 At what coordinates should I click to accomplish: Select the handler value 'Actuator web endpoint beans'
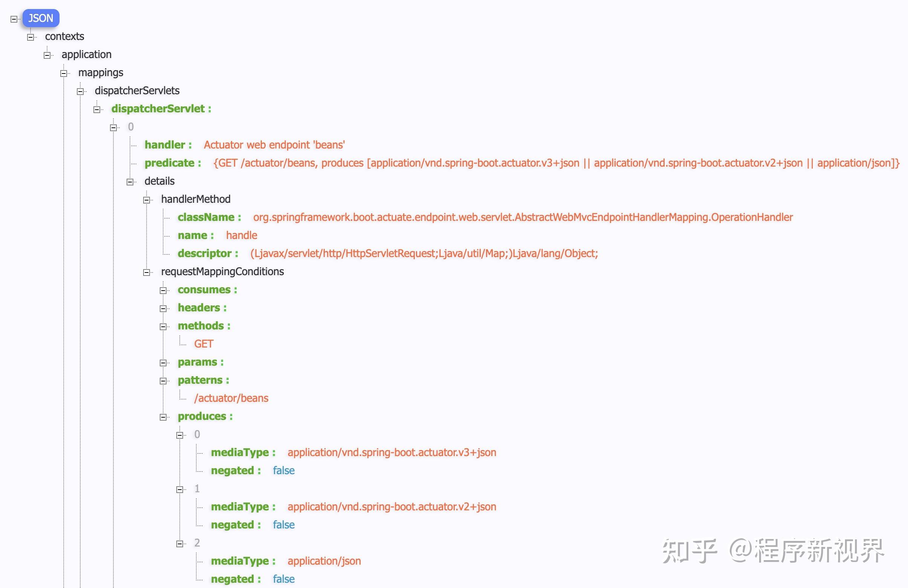274,145
